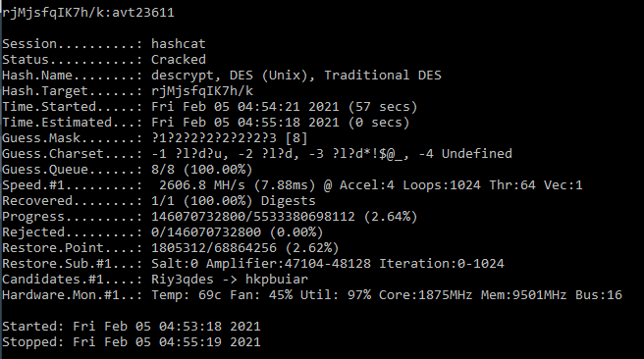Screen dimensions: 644x359
Task: Click the Started timestamp line
Action: [x=132, y=327]
